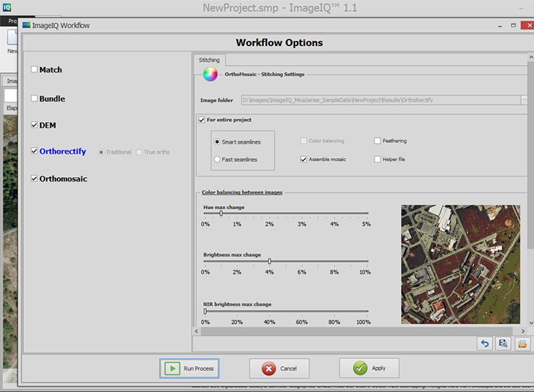Screen dimensions: 534x392
Task: Click the Brightness max change label
Action: click(x=232, y=254)
